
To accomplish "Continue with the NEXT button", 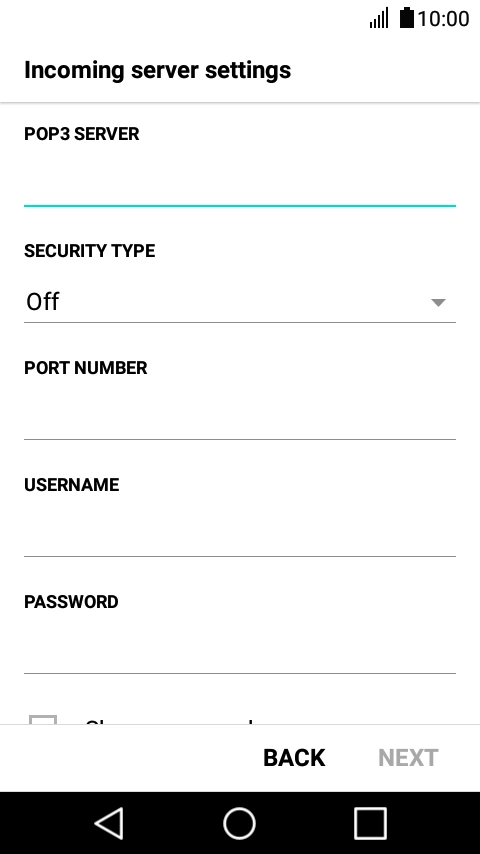I will coord(408,758).
